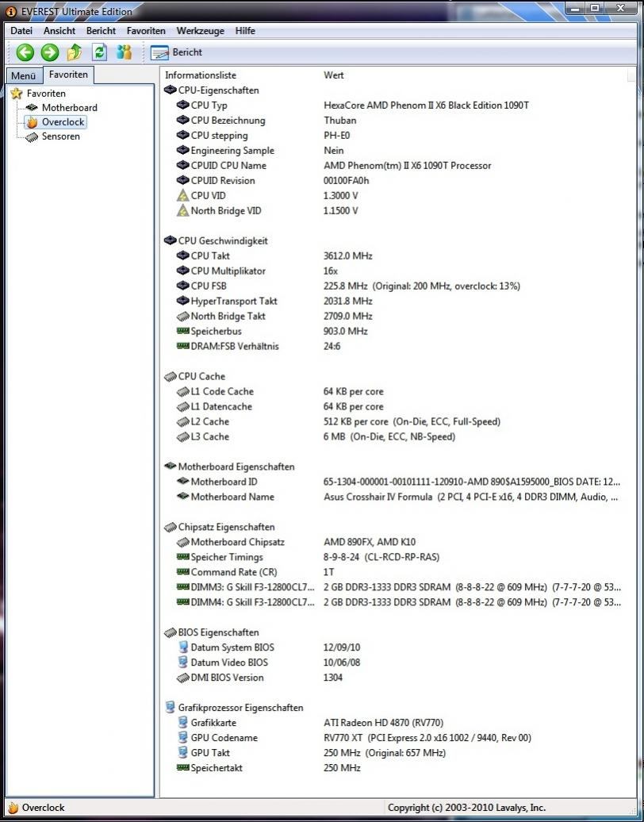Click the users toolbar icon
This screenshot has height=822, width=644.
125,52
